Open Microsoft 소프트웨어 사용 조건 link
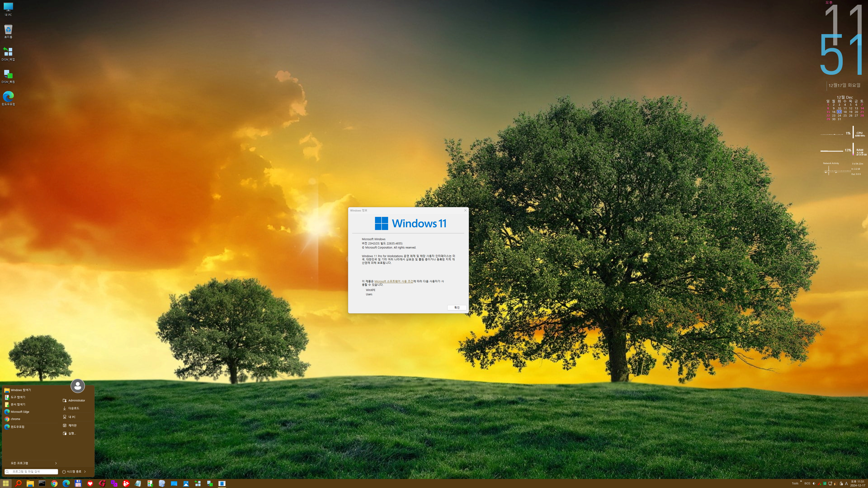868x488 pixels. 394,281
